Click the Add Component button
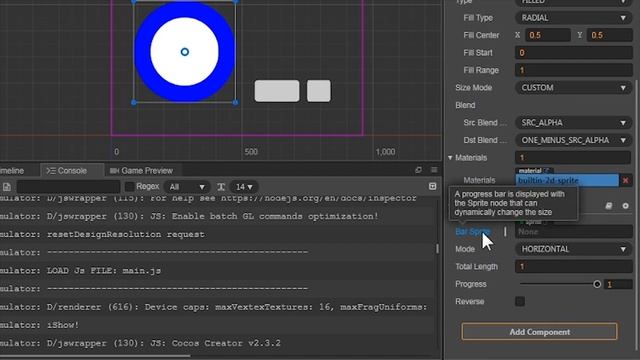The height and width of the screenshot is (360, 640). [539, 332]
